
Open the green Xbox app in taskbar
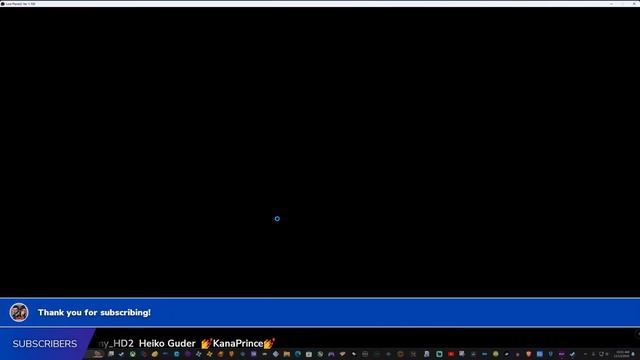[133, 354]
